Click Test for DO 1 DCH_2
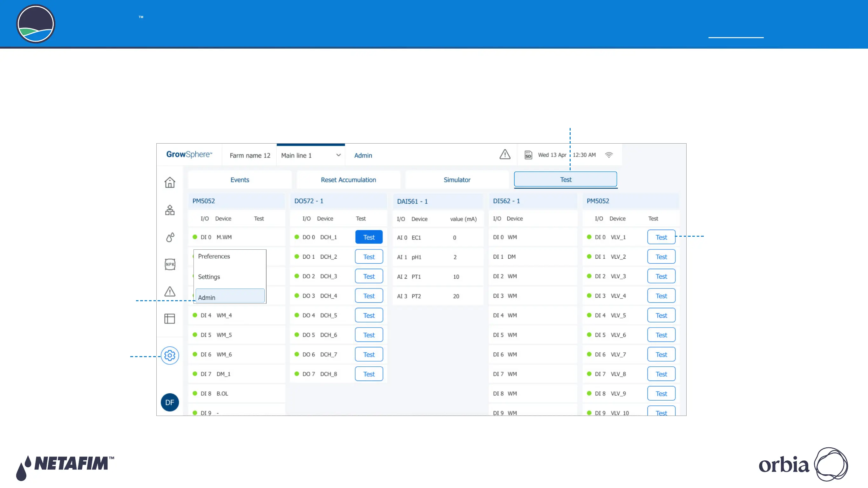The image size is (868, 488). [x=369, y=257]
